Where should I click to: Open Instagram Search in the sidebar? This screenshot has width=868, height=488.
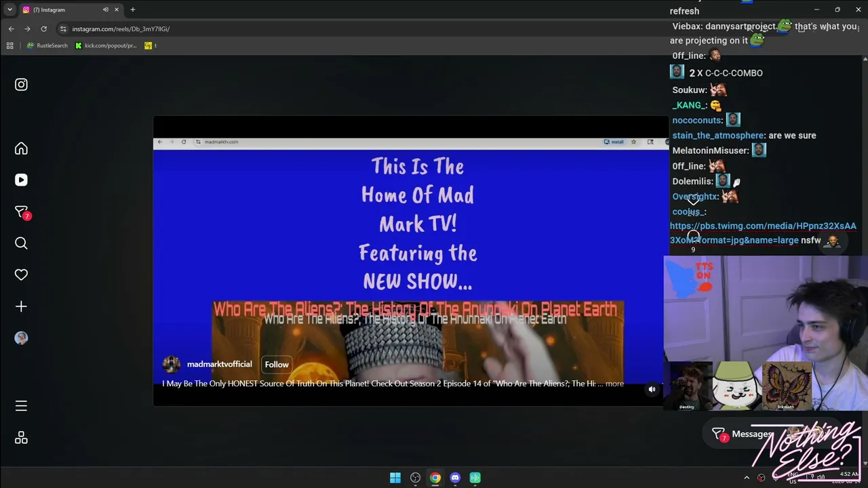[x=21, y=243]
